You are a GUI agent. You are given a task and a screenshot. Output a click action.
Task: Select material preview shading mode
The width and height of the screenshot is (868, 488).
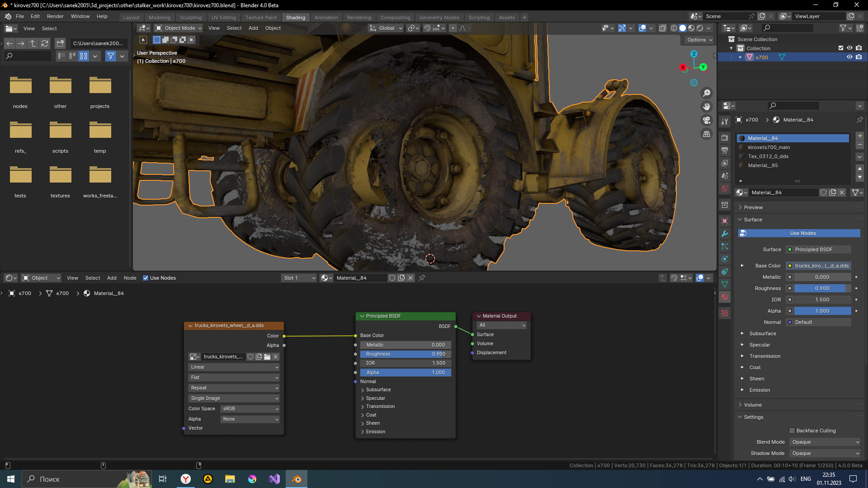[691, 28]
